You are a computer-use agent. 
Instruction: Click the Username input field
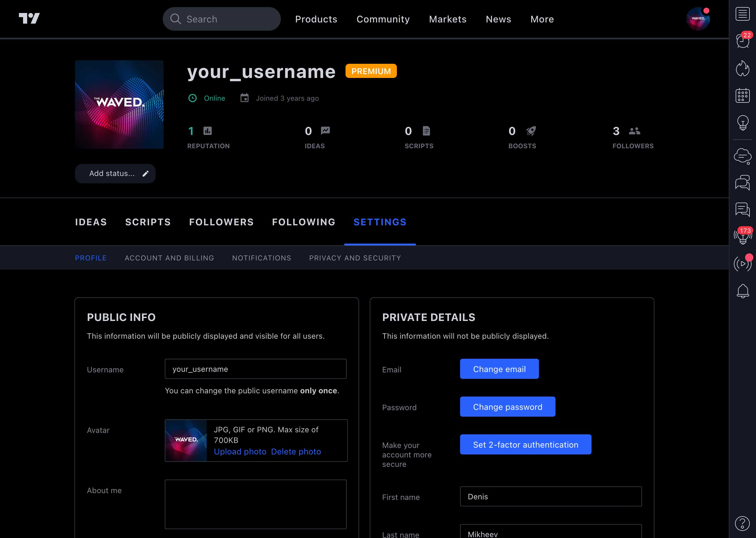click(x=255, y=369)
